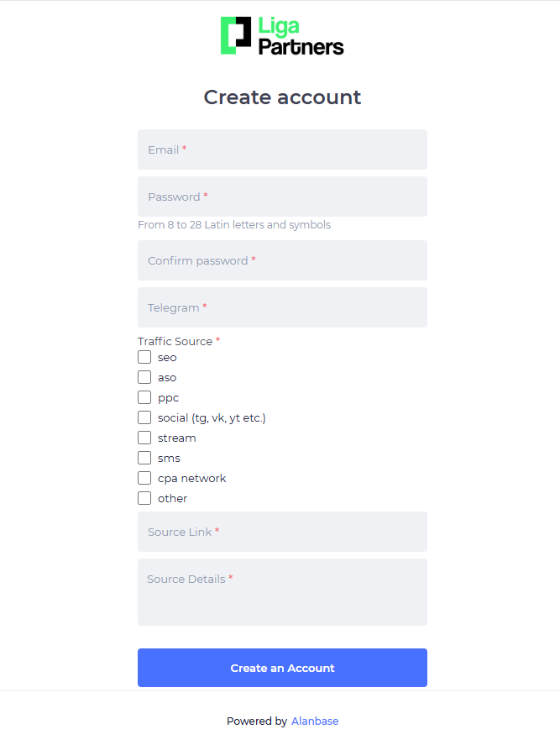560x745 pixels.
Task: Click the Source Link field
Action: click(x=282, y=532)
